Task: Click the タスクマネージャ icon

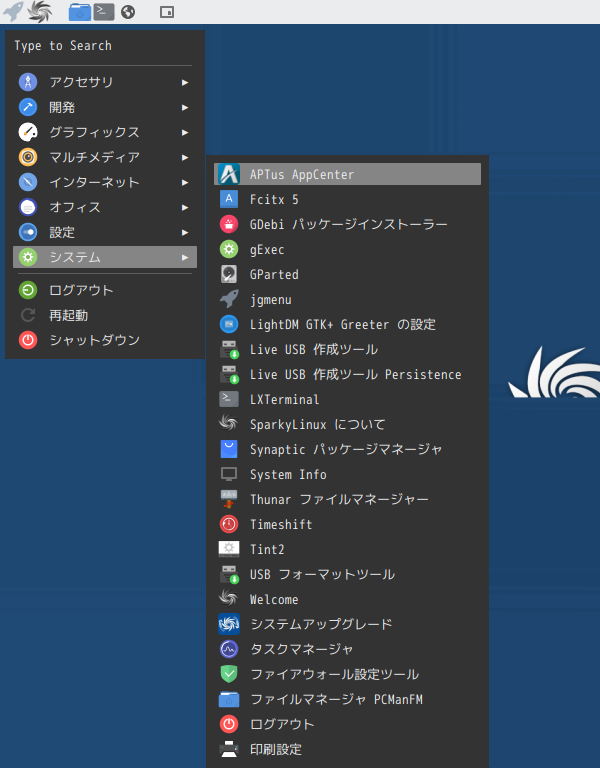Action: pyautogui.click(x=229, y=649)
